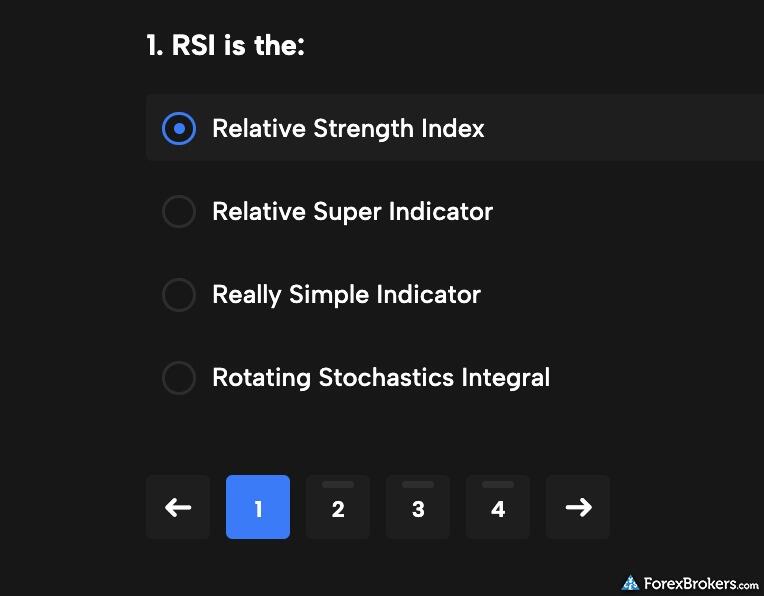Click the ForexBrokers.com watermark text
This screenshot has height=596, width=764.
coord(701,584)
